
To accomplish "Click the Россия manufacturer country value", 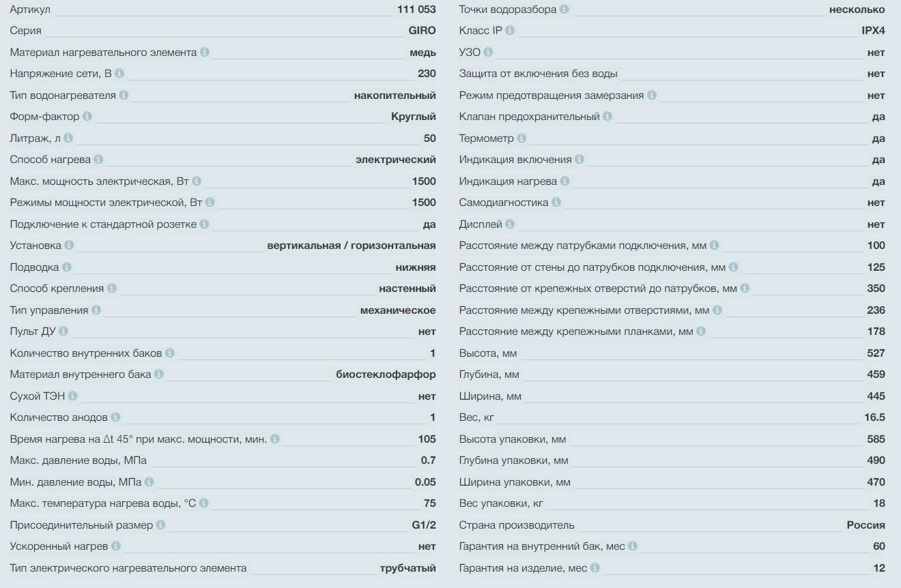I will point(866,525).
